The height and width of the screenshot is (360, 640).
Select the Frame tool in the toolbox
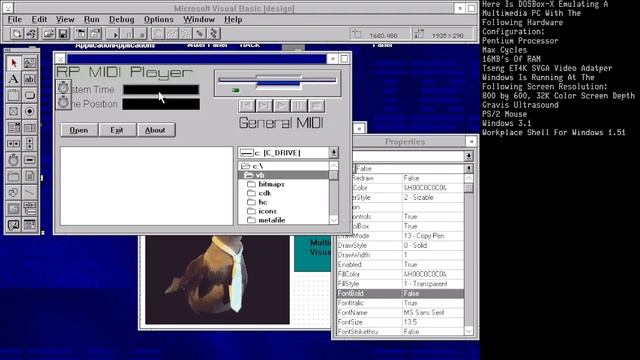(x=13, y=96)
